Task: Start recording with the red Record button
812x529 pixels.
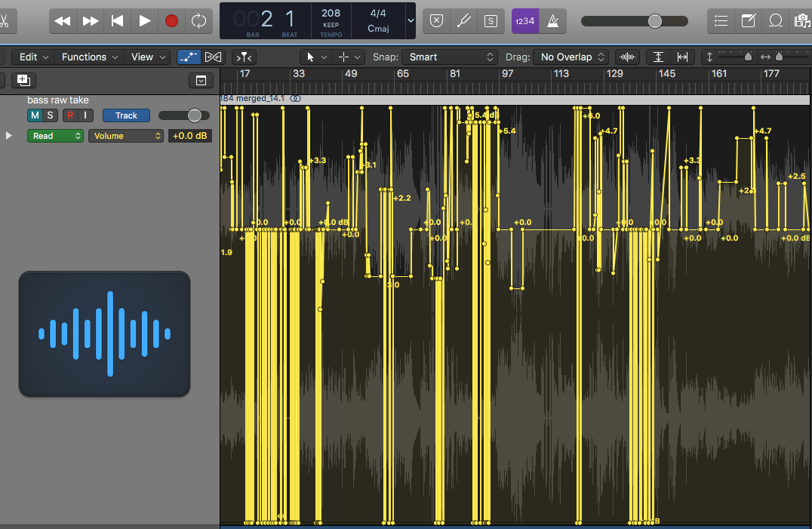Action: click(x=171, y=21)
